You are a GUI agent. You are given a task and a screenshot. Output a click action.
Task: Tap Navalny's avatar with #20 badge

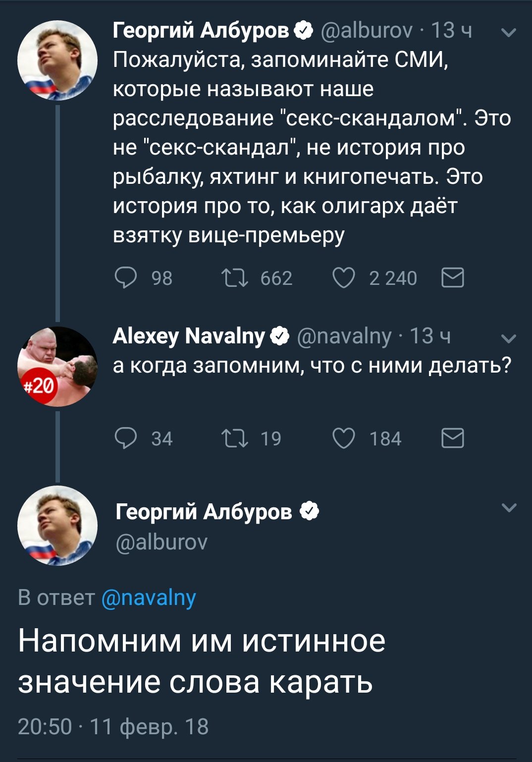[x=57, y=367]
